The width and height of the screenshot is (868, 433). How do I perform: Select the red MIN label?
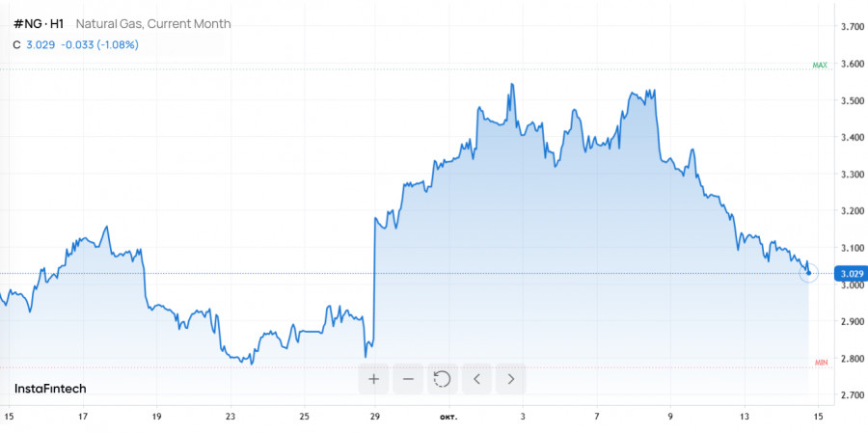tap(821, 363)
